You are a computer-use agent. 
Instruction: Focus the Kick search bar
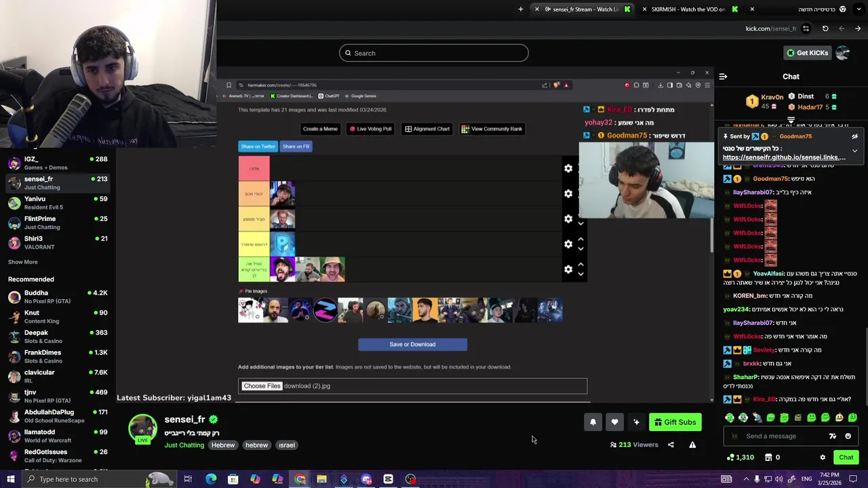(434, 53)
